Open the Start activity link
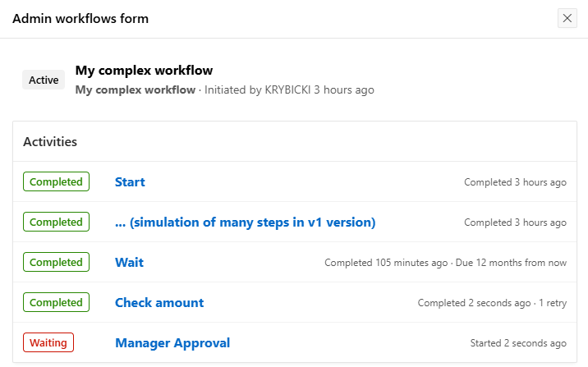 coord(130,182)
